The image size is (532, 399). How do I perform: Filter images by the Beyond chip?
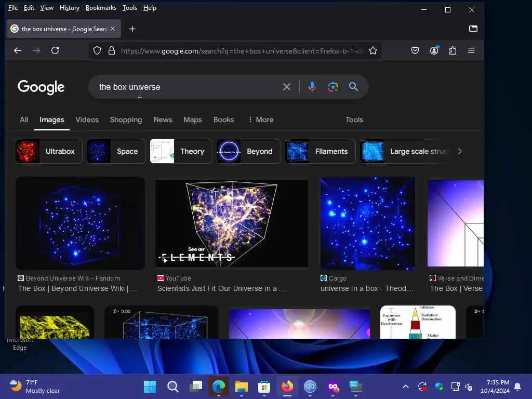tap(249, 151)
